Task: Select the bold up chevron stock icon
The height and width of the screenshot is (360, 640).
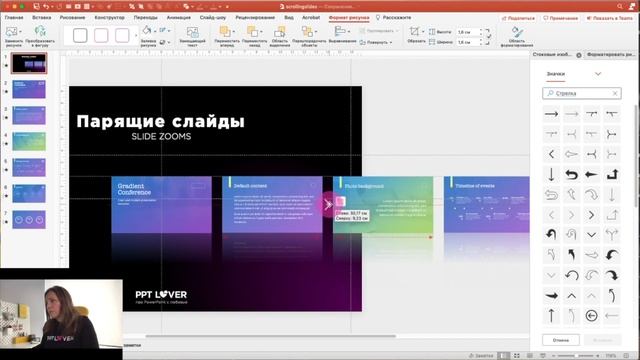Action: pyautogui.click(x=571, y=296)
